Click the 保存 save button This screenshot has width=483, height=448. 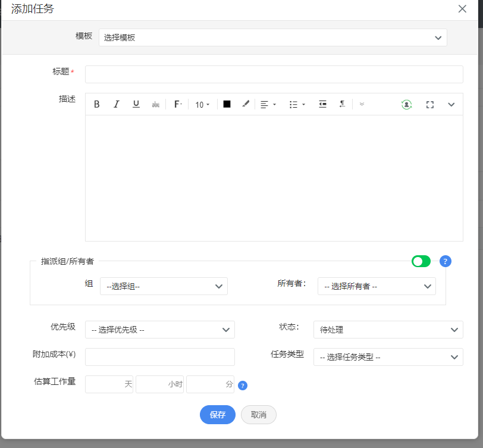pos(218,415)
